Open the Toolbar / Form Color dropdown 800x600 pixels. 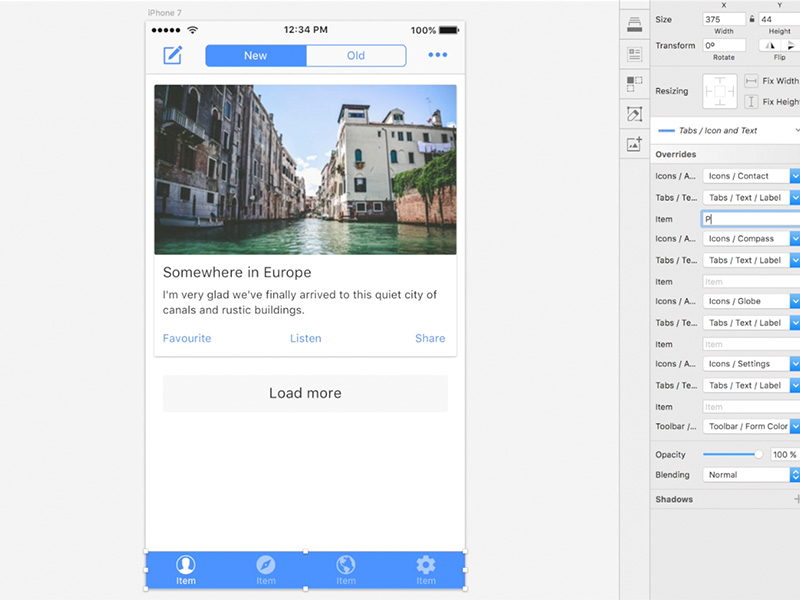click(x=751, y=426)
